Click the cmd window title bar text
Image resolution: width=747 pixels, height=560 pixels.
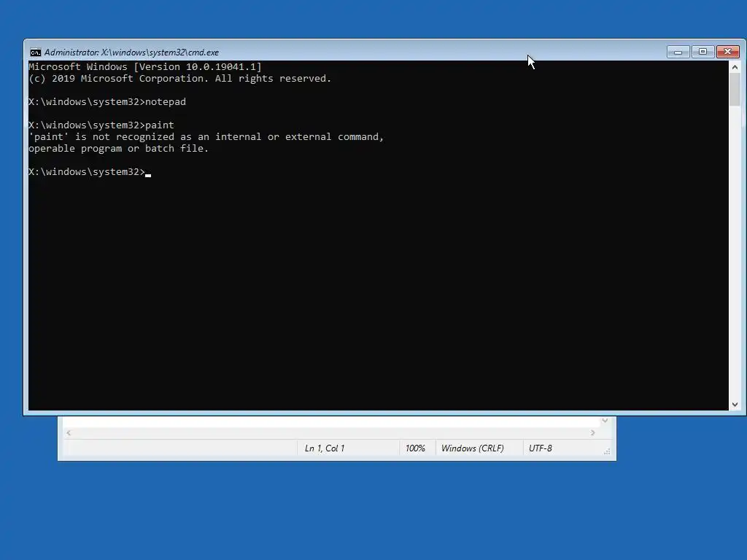click(131, 52)
